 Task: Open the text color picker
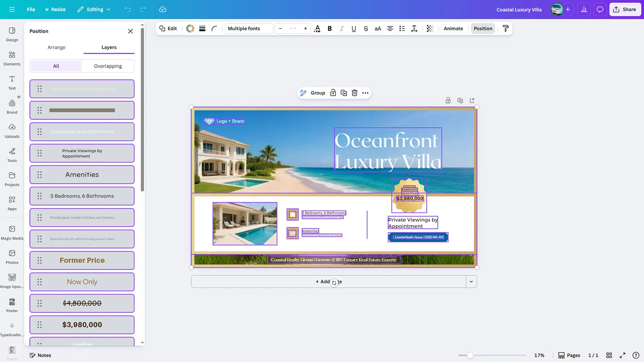click(x=317, y=29)
